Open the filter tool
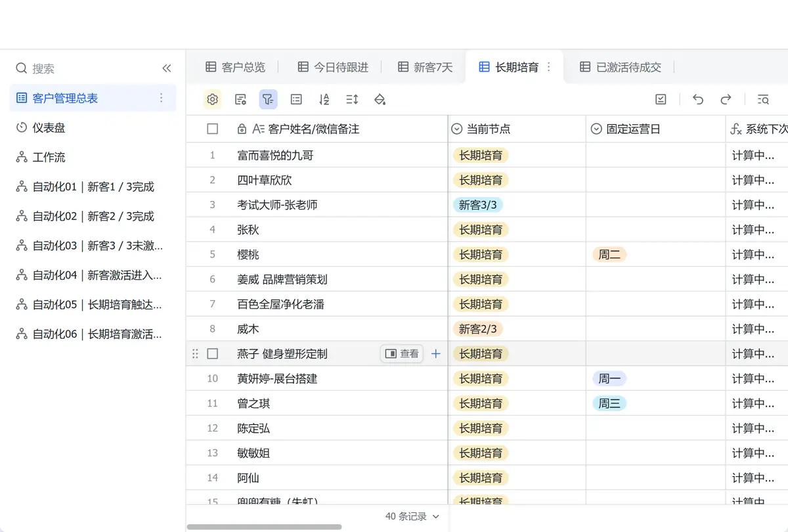This screenshot has width=788, height=532. [x=268, y=99]
